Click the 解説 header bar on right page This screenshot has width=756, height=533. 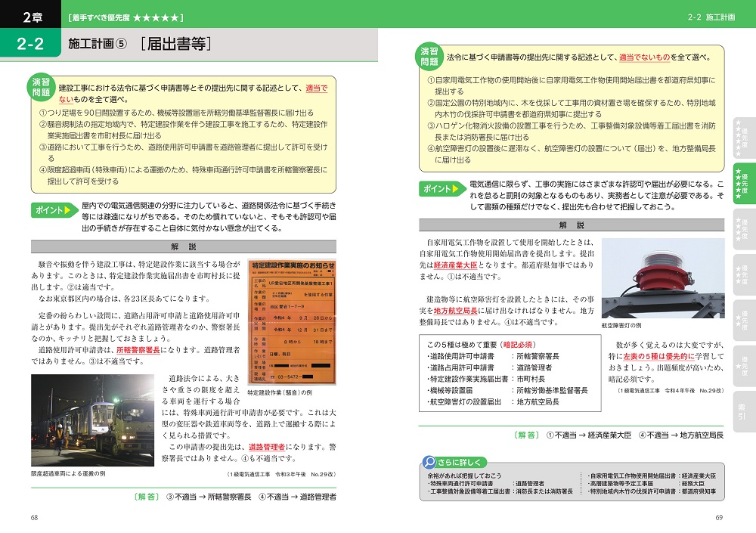(572, 225)
